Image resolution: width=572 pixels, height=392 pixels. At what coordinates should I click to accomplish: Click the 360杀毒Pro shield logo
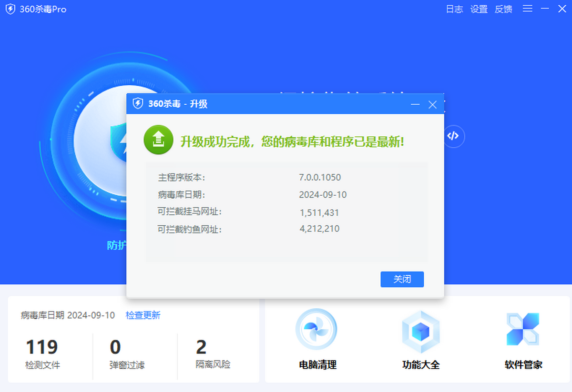pyautogui.click(x=10, y=9)
